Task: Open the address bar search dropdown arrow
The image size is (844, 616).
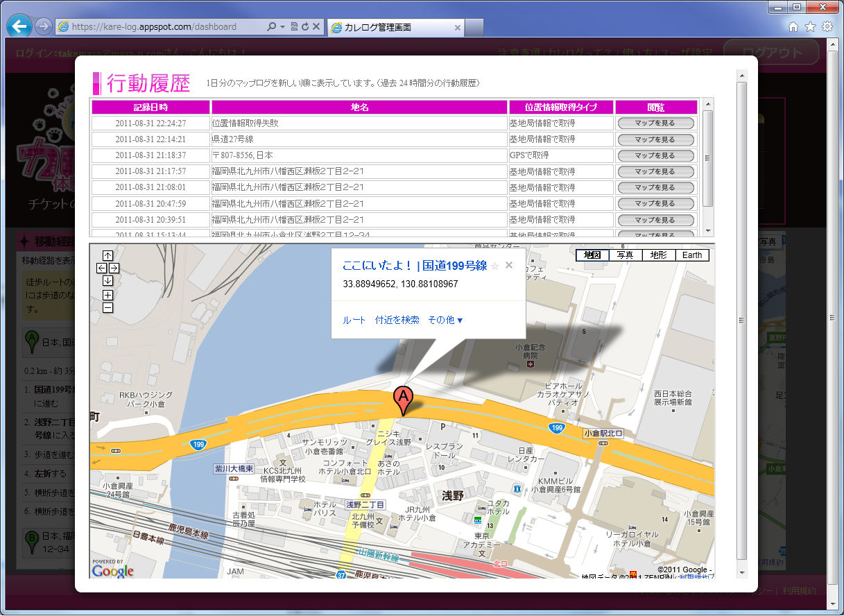Action: [x=283, y=27]
